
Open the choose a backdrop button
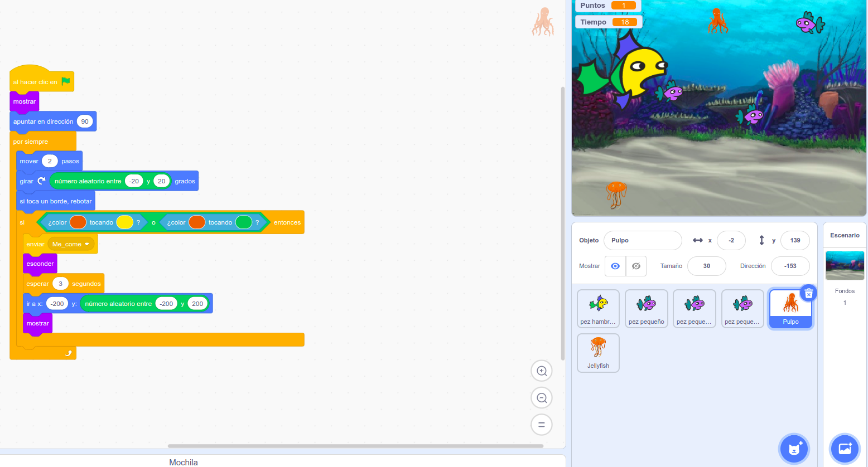coord(845,448)
